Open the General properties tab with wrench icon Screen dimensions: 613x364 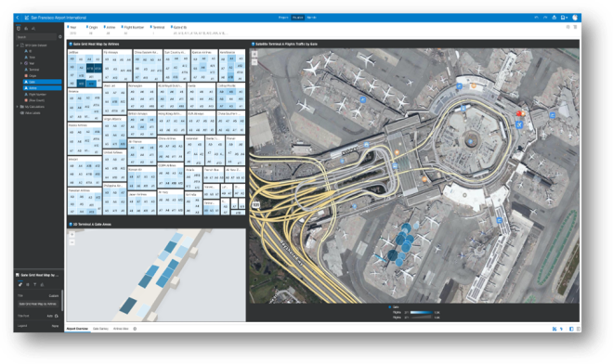click(20, 285)
